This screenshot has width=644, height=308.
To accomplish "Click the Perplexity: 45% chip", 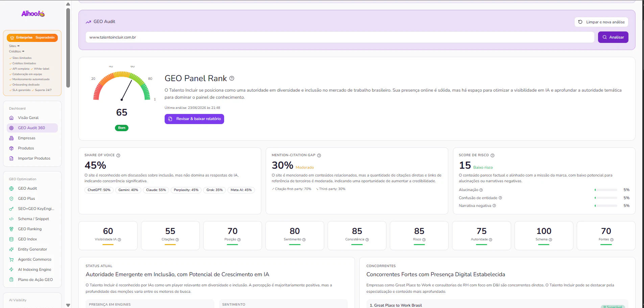I will (186, 190).
